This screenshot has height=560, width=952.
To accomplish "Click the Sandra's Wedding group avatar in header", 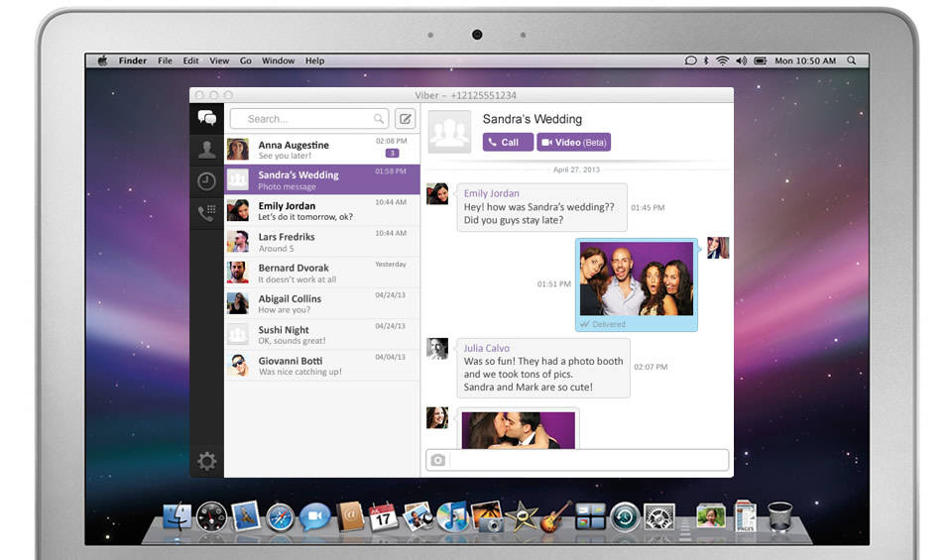I will pyautogui.click(x=449, y=132).
